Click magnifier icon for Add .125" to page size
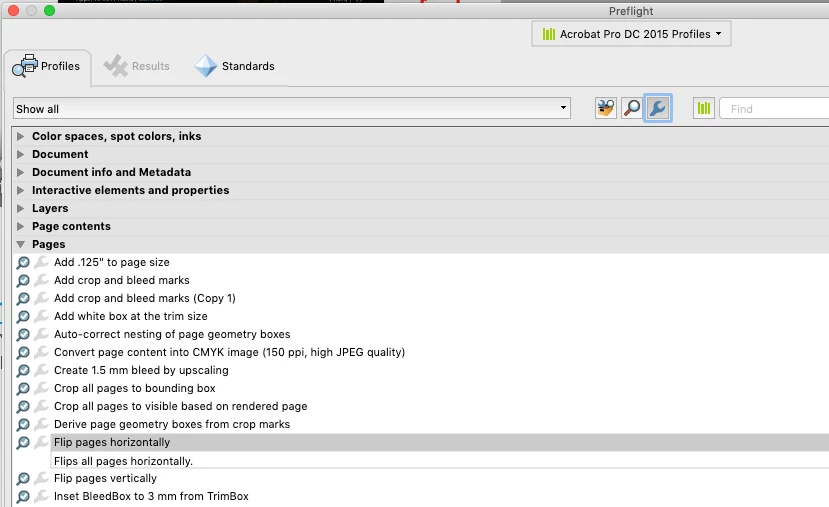 click(23, 262)
